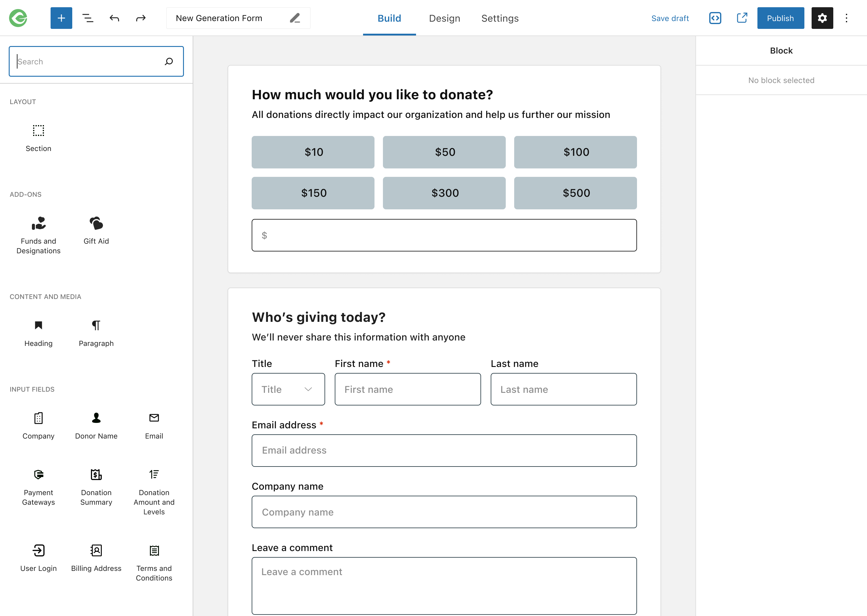This screenshot has height=616, width=867.
Task: Click the undo arrow icon
Action: [114, 18]
